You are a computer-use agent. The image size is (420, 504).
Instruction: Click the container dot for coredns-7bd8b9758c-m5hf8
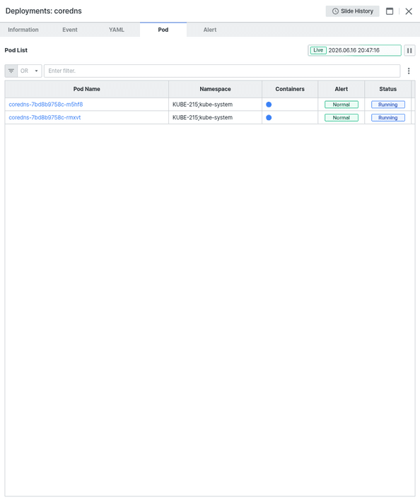pyautogui.click(x=269, y=105)
